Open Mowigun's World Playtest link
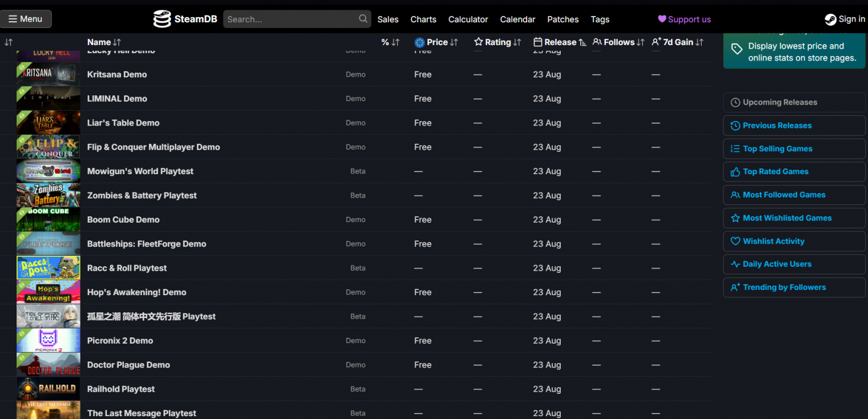The height and width of the screenshot is (419, 868). (x=140, y=171)
